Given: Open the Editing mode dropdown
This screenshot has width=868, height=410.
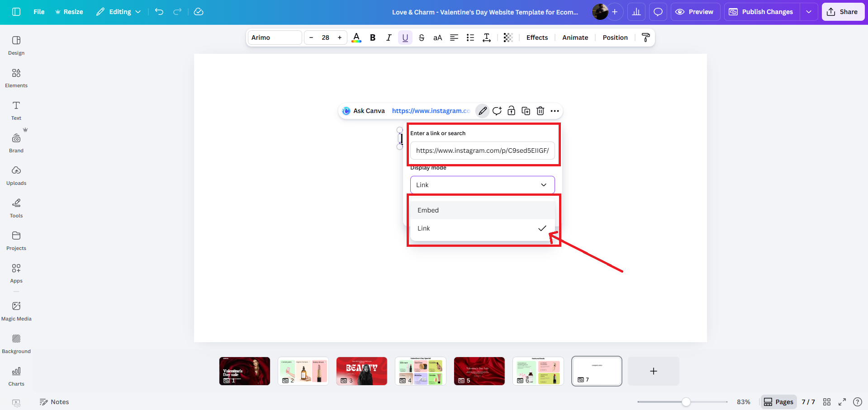Looking at the screenshot, I should [119, 12].
